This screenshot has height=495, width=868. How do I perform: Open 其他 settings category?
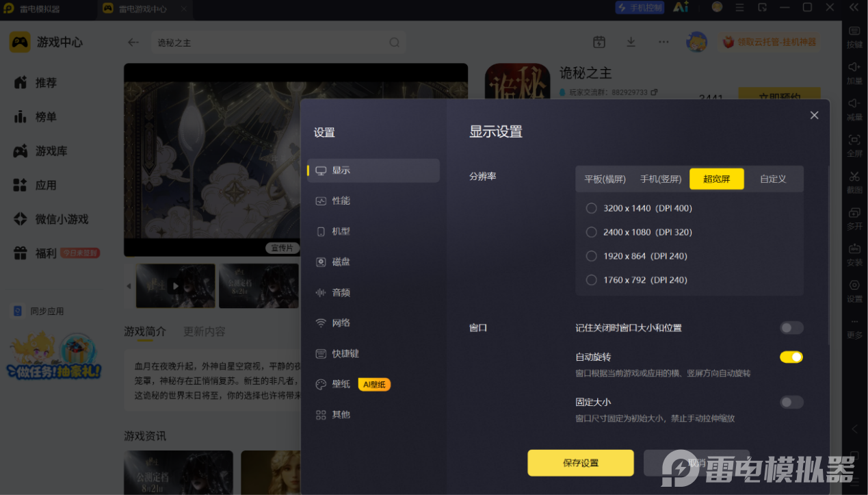click(373, 414)
